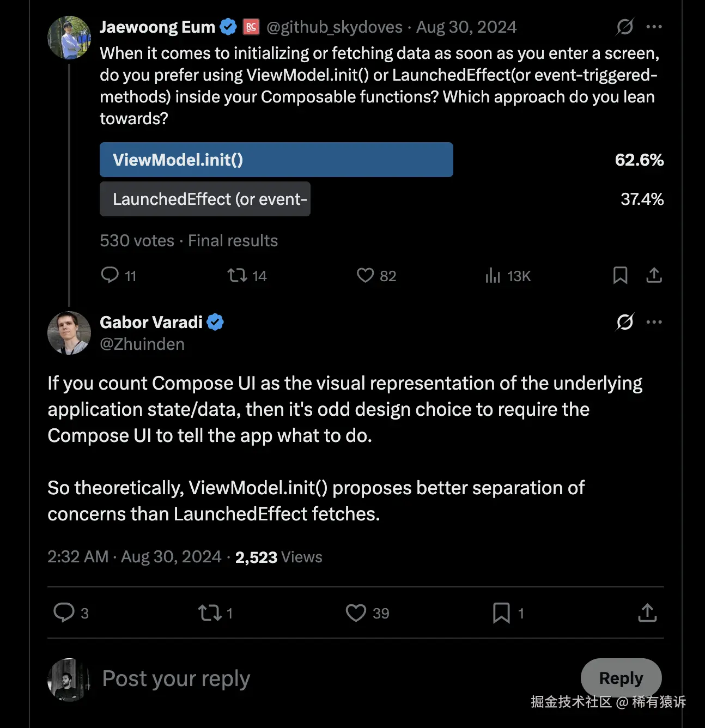Screen dimensions: 705x728
Task: Open the reply icon on the poll tweet
Action: pos(110,276)
